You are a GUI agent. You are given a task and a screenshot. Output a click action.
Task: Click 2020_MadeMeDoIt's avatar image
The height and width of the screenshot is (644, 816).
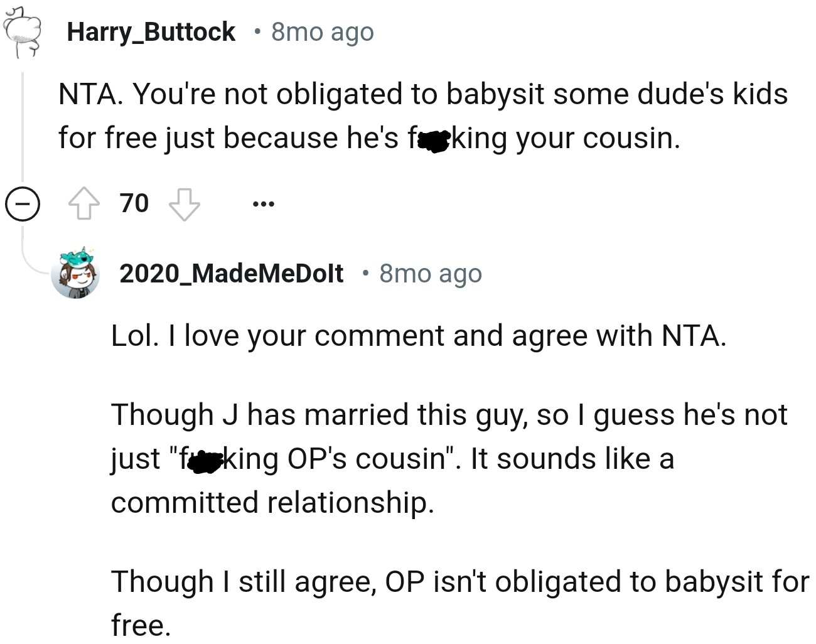coord(75,274)
